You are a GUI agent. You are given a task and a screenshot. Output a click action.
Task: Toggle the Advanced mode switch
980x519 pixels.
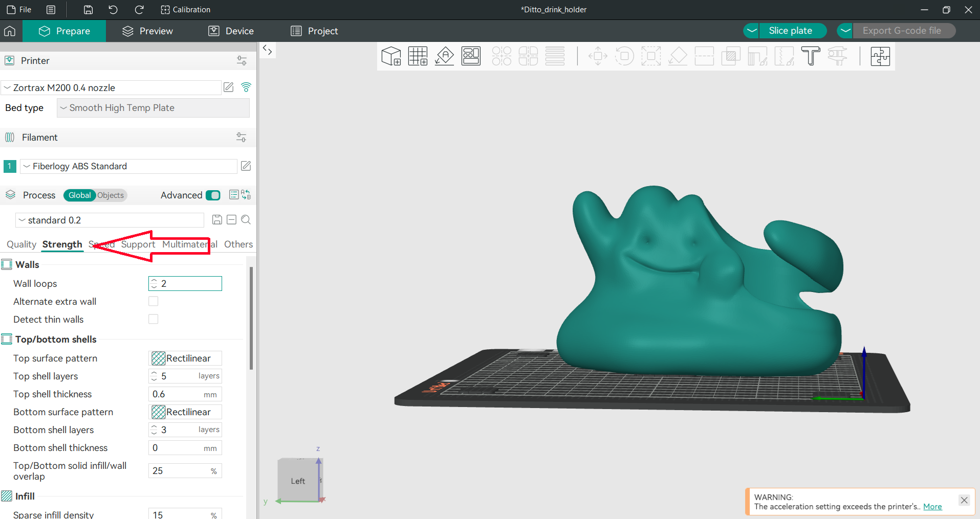click(x=213, y=195)
